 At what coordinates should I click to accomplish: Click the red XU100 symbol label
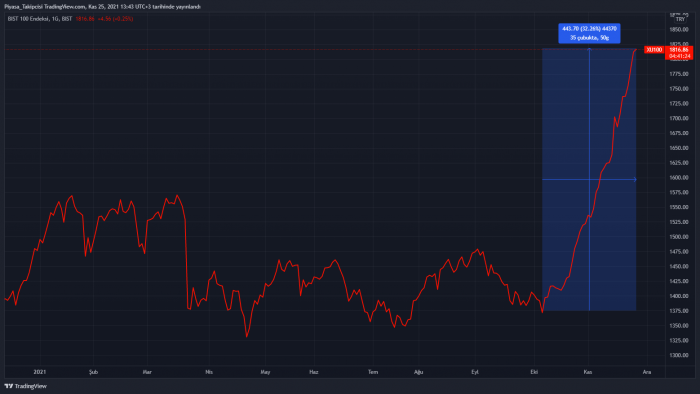(654, 50)
